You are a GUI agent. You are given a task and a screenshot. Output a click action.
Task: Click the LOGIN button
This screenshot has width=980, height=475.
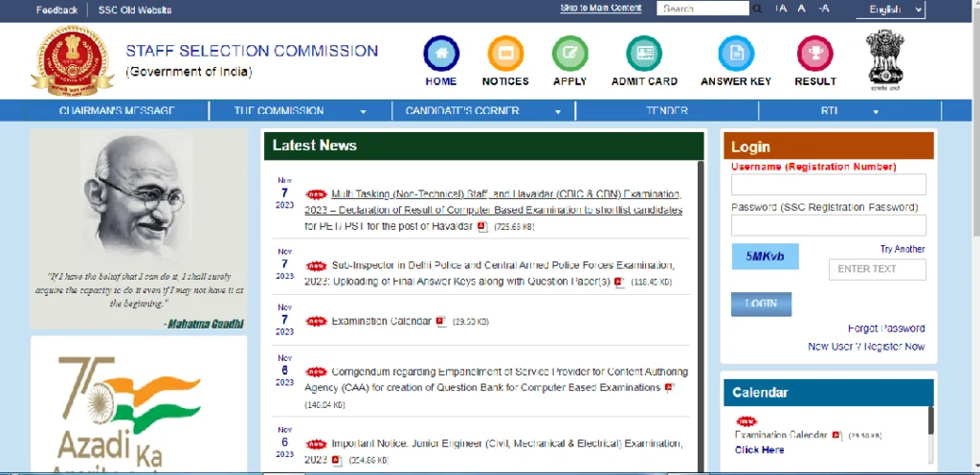coord(761,304)
